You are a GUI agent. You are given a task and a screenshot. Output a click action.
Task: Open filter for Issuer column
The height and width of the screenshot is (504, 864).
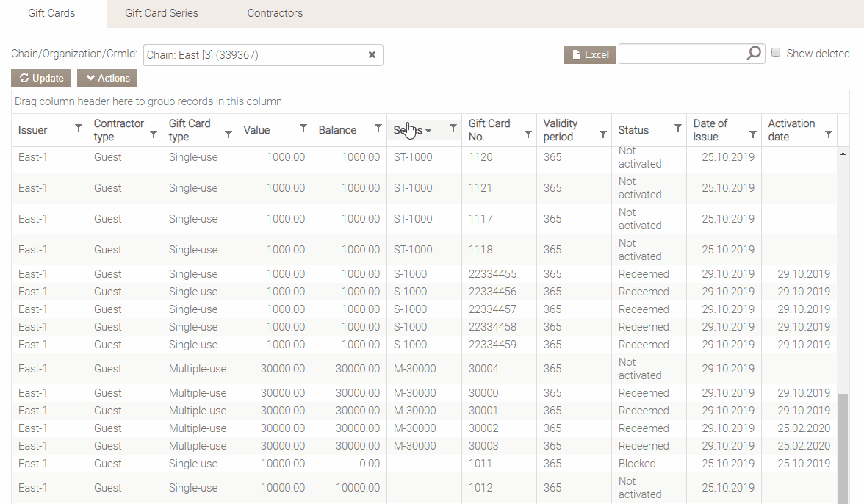(x=79, y=128)
